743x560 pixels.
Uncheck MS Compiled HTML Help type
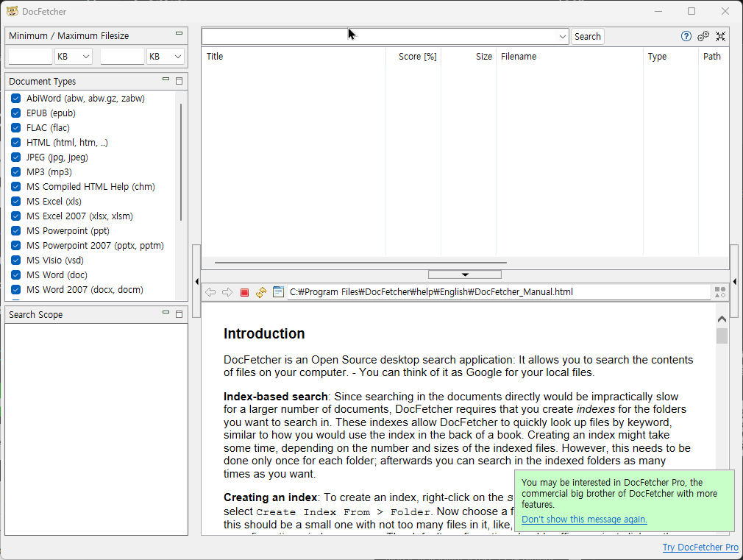(15, 186)
